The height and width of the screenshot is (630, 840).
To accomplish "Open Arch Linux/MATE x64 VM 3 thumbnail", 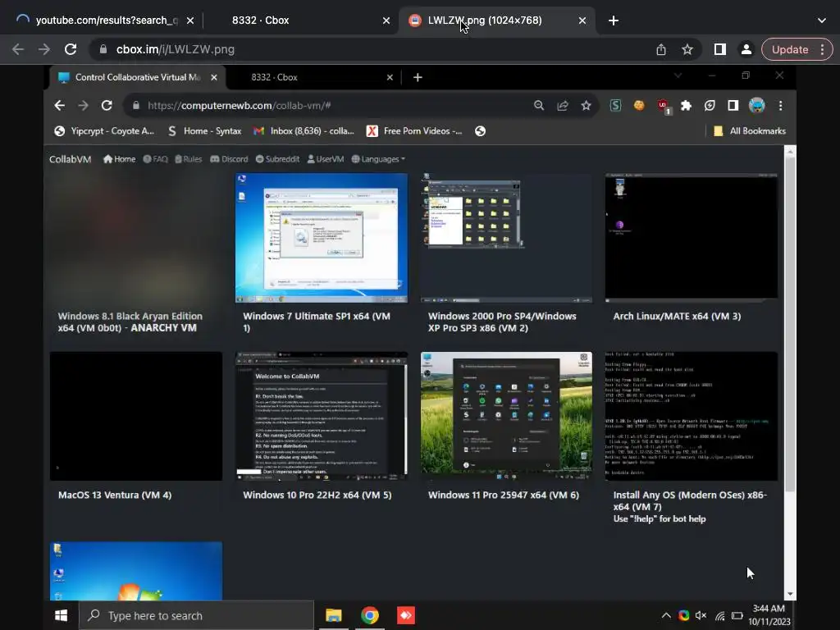I will pyautogui.click(x=691, y=238).
